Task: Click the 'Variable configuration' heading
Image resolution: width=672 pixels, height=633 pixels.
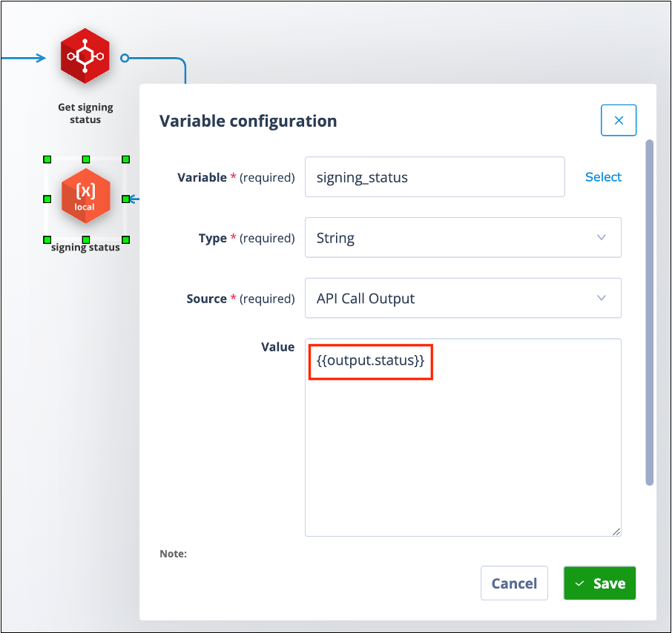Action: (x=248, y=122)
